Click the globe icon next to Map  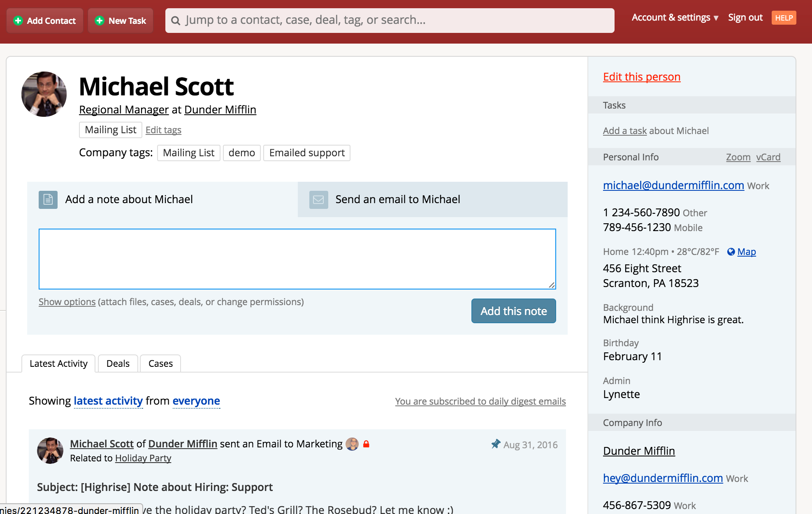point(731,252)
